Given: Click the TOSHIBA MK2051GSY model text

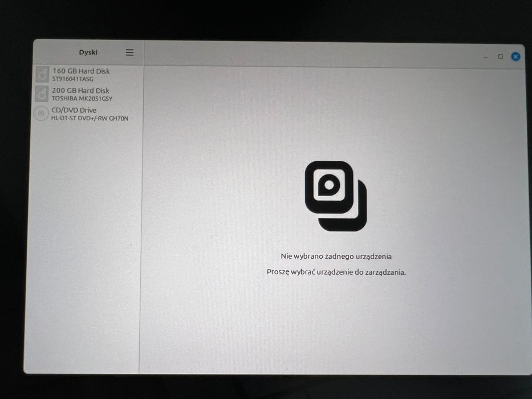Looking at the screenshot, I should [x=82, y=99].
